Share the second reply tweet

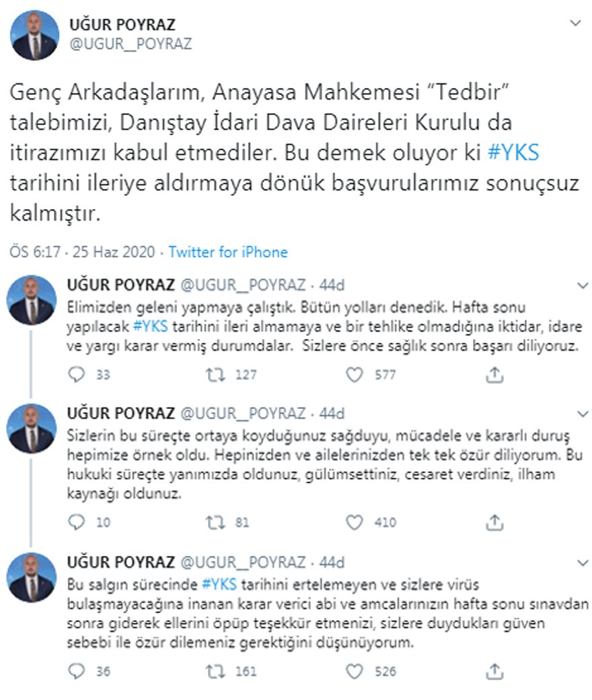[494, 522]
